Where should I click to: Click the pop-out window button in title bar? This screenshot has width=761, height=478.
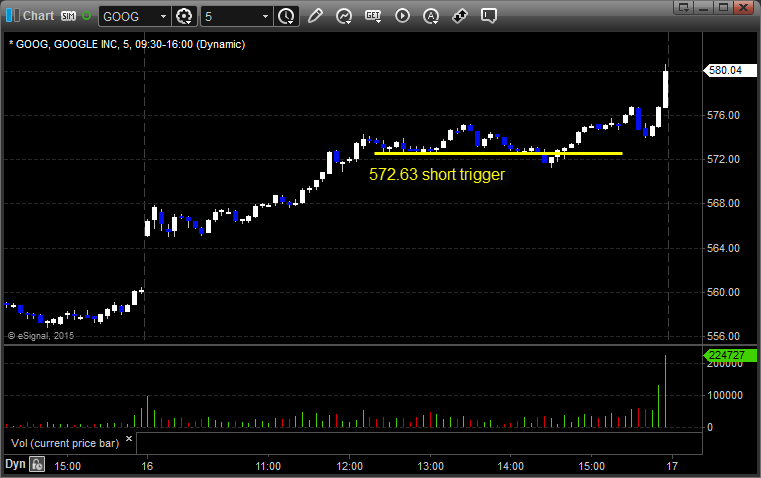click(x=683, y=7)
